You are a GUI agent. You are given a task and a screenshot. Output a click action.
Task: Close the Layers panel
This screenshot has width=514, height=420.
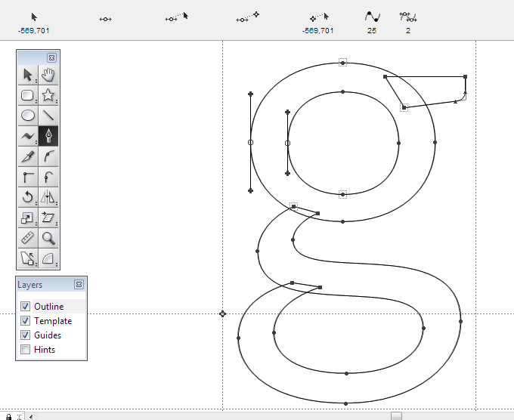point(79,285)
